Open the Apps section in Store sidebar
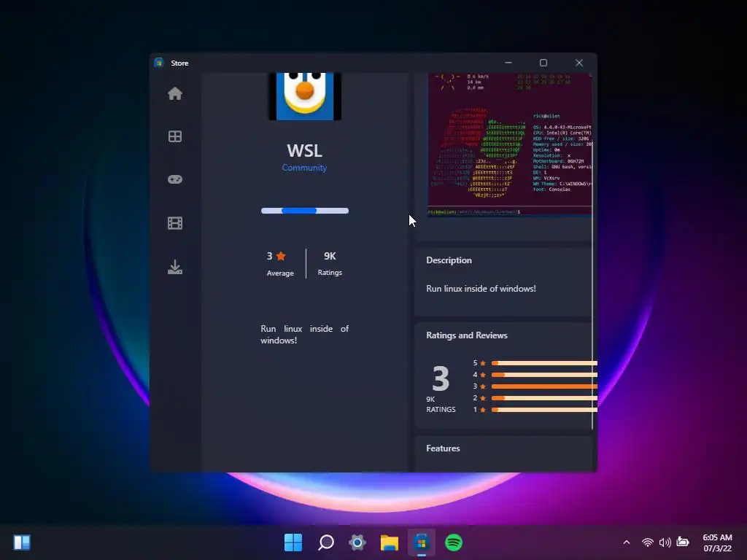This screenshot has width=747, height=560. [x=175, y=136]
